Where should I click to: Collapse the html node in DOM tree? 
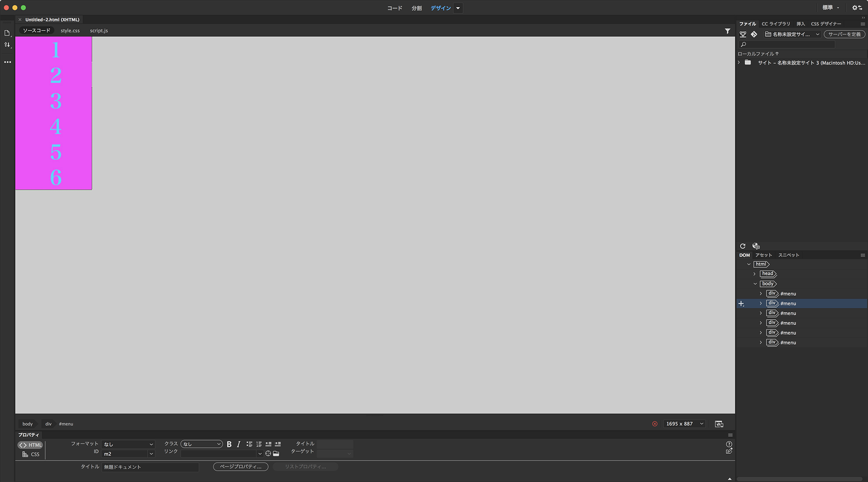pos(749,265)
